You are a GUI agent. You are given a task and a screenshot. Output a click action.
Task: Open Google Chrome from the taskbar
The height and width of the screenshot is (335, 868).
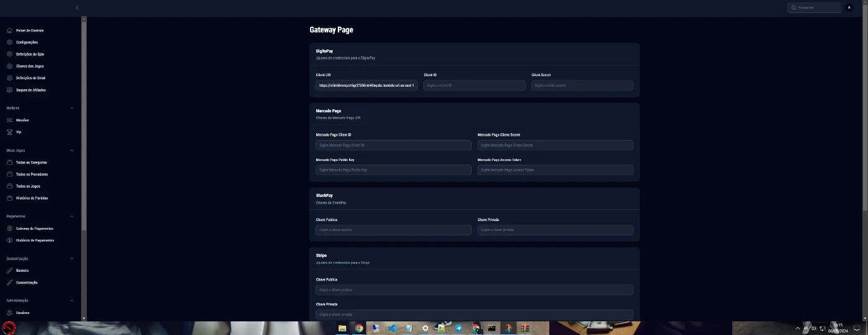click(x=359, y=329)
